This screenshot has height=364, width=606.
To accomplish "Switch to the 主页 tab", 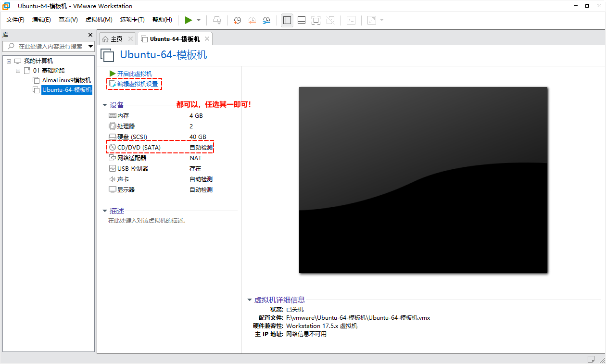I will tap(116, 39).
